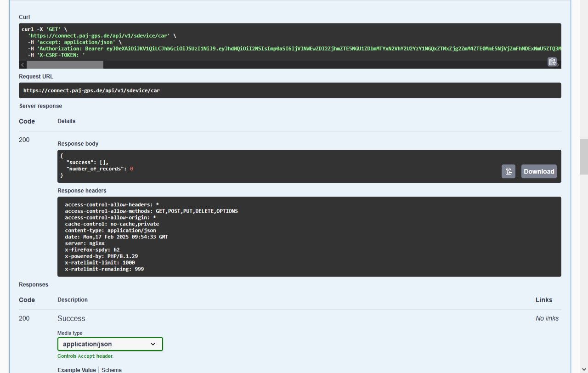
Task: Download the response body
Action: (539, 171)
